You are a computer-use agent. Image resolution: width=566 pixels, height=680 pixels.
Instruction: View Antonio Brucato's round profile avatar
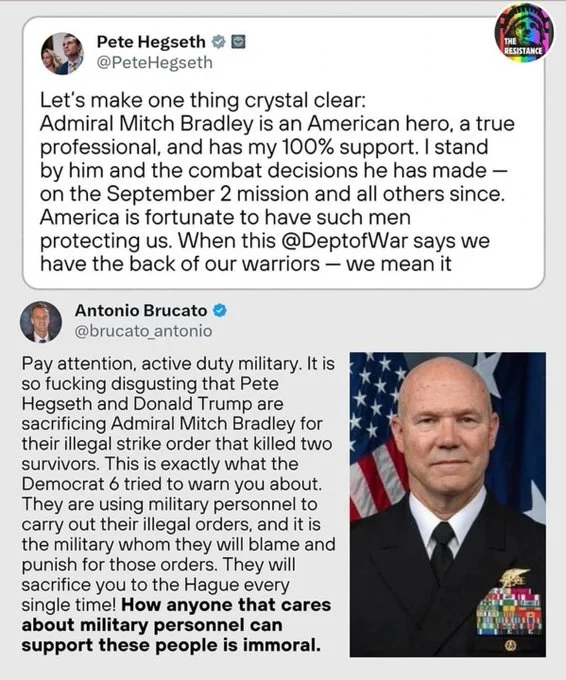point(41,322)
